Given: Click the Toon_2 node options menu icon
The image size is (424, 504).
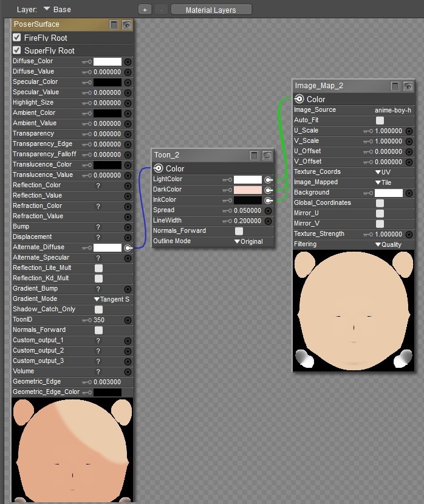Looking at the screenshot, I should point(255,156).
